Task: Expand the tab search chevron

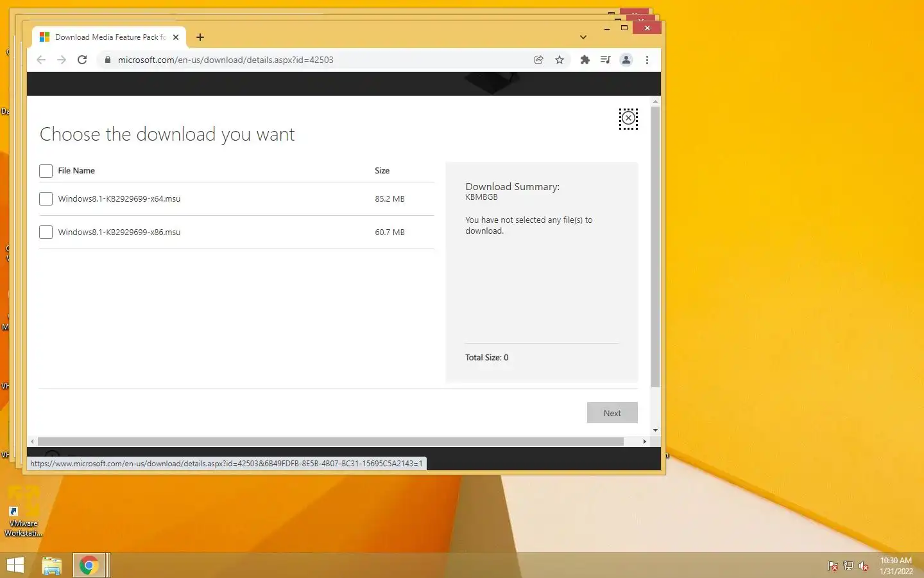Action: [x=583, y=37]
